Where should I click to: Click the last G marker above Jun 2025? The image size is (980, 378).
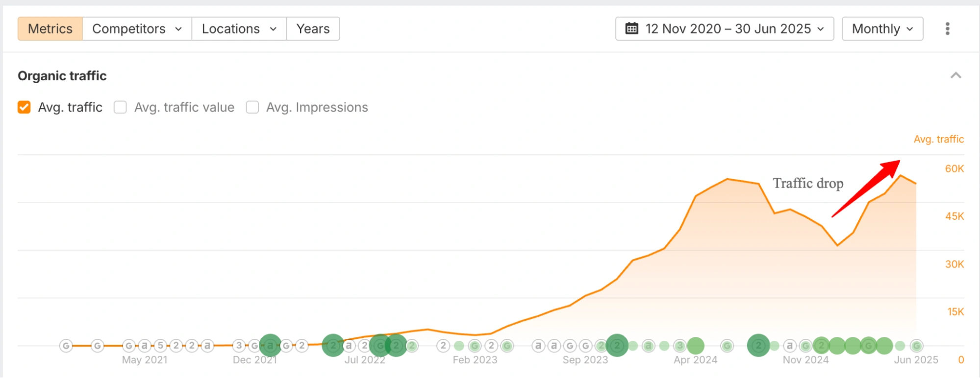pos(916,346)
